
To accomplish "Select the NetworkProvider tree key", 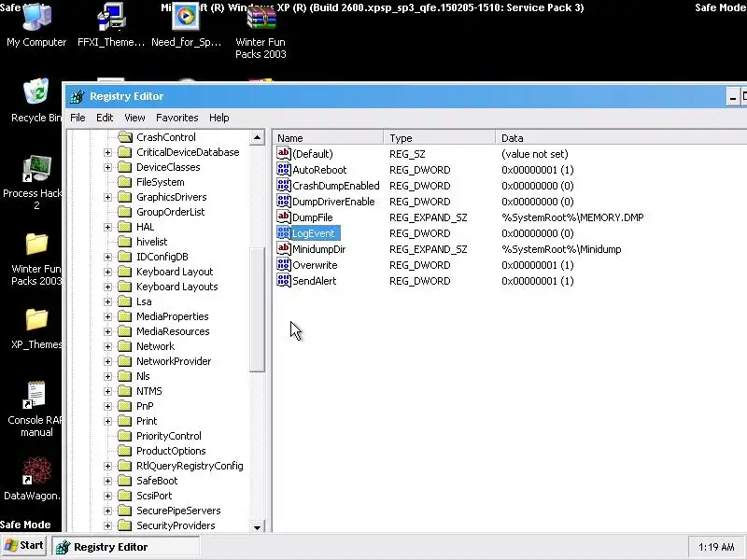I will click(x=174, y=361).
